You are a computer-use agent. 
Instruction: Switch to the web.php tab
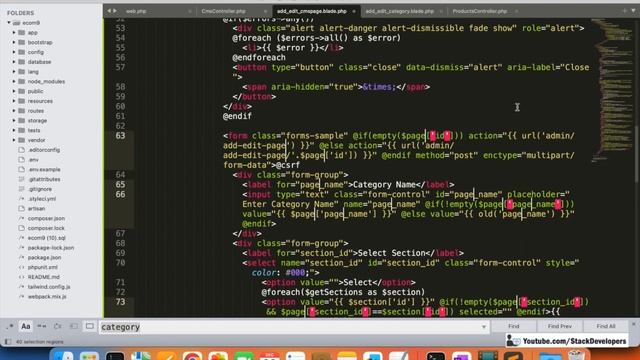coord(136,11)
